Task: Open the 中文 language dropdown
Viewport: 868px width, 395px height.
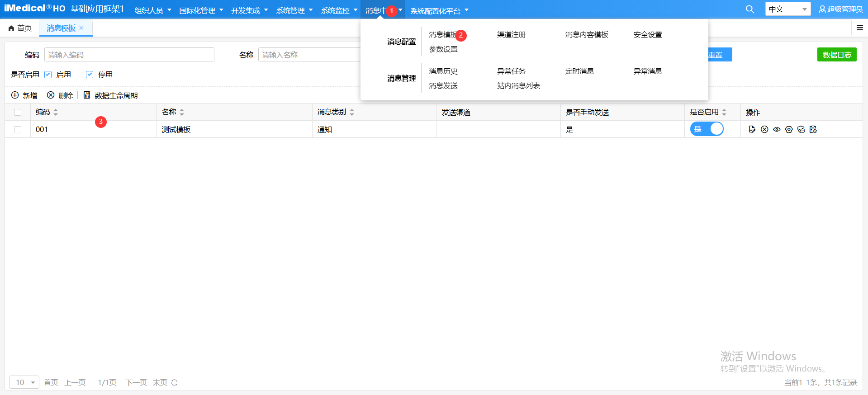Action: coord(787,9)
